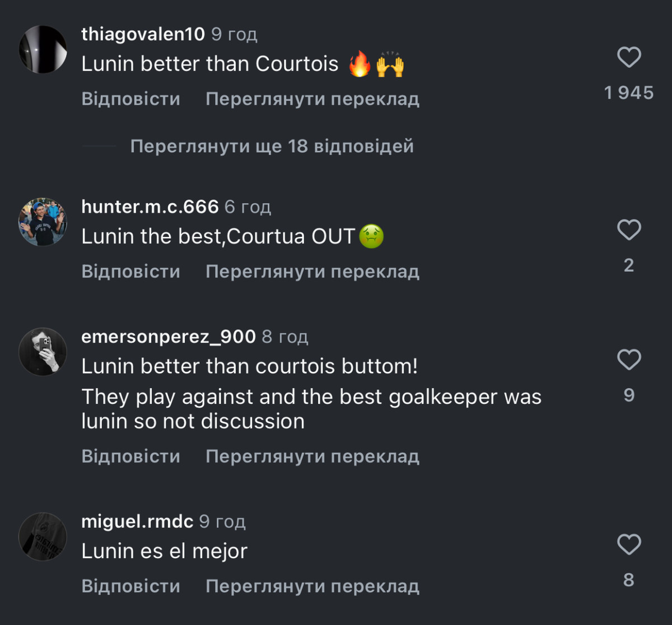Reply to emersonperez_900's comment
The height and width of the screenshot is (625, 672).
(x=130, y=456)
